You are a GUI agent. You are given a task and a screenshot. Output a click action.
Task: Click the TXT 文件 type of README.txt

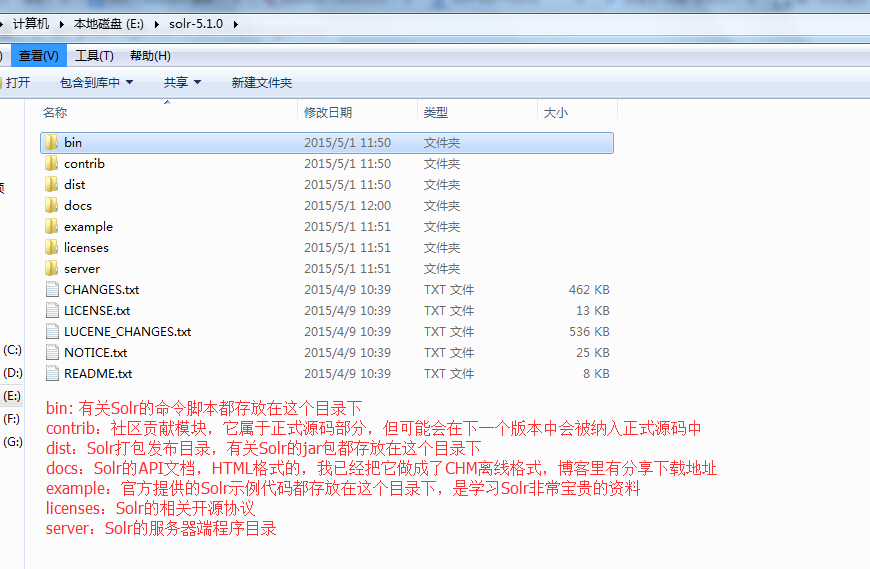pyautogui.click(x=449, y=374)
